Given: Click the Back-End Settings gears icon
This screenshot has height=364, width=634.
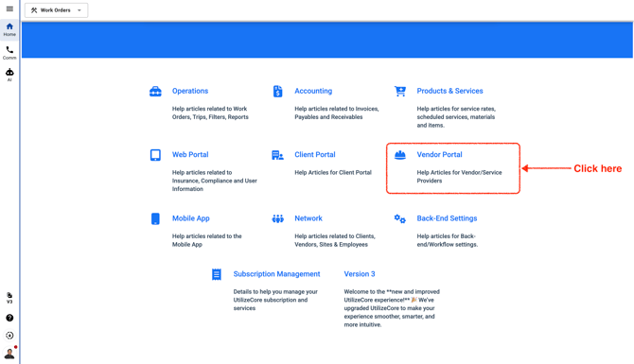Looking at the screenshot, I should click(400, 218).
